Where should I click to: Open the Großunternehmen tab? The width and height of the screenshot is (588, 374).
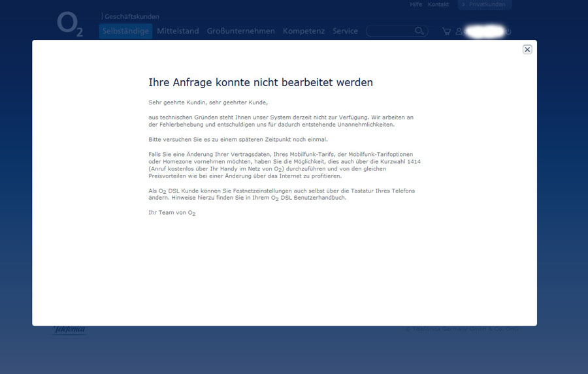click(240, 31)
